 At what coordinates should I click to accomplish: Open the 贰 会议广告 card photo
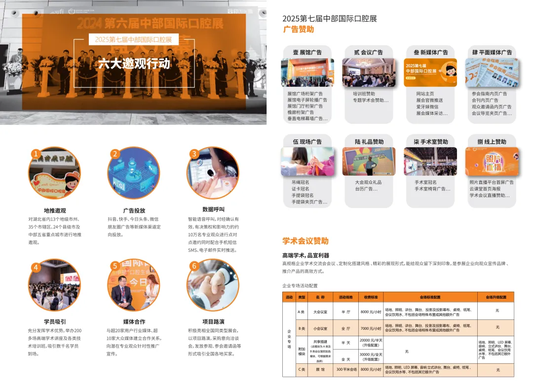(x=368, y=73)
